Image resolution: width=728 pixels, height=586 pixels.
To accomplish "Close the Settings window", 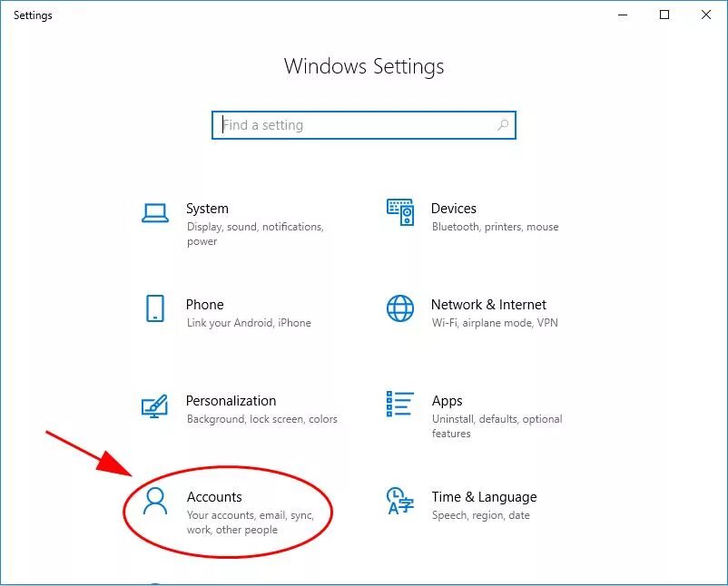I will (706, 15).
